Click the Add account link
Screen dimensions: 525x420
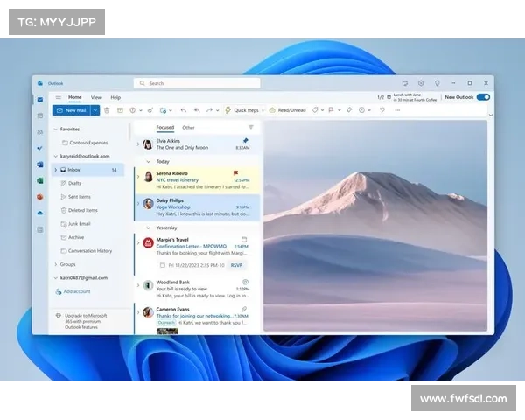(73, 291)
